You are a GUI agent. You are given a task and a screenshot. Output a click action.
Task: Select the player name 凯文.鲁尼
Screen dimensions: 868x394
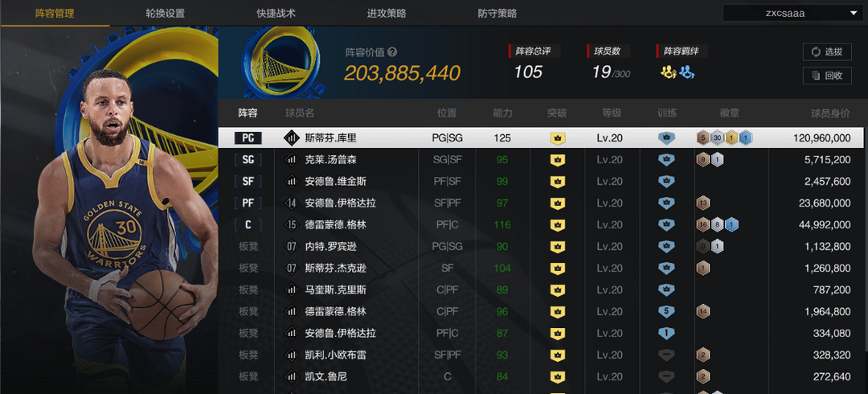point(325,377)
